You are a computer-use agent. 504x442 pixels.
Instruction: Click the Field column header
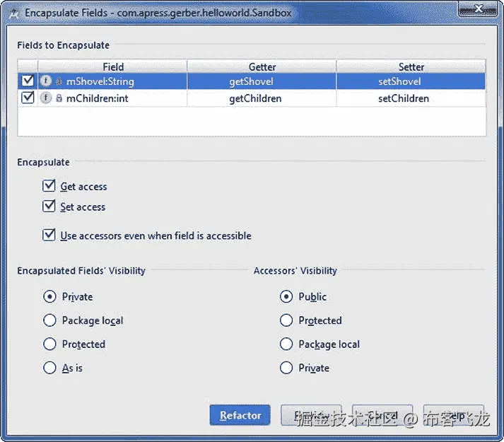[112, 66]
